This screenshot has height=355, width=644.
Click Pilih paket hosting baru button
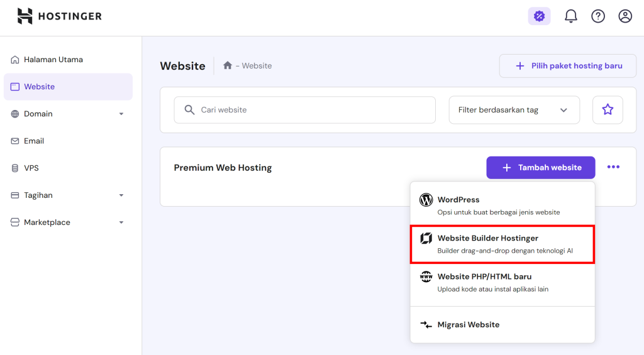point(567,66)
